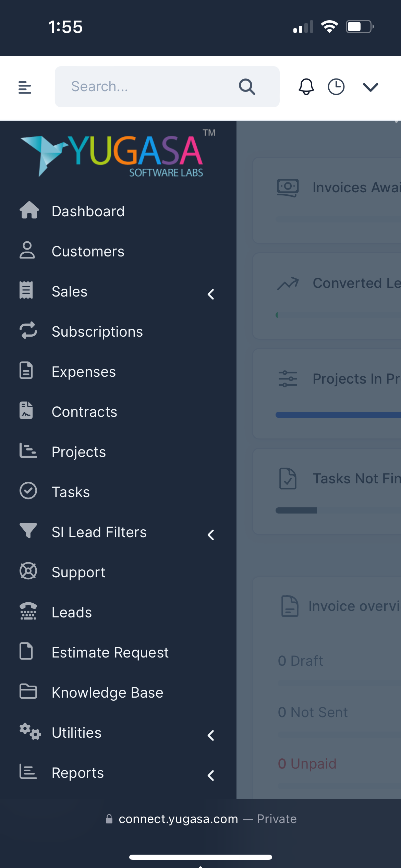401x868 pixels.
Task: Open Dashboard menu item
Action: click(x=118, y=211)
